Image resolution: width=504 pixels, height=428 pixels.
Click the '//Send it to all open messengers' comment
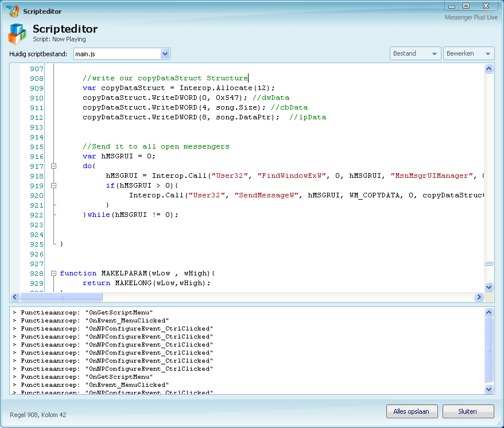pos(156,146)
